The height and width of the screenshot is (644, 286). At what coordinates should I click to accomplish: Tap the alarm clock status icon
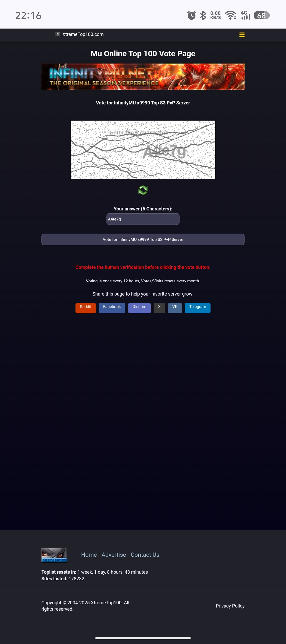coord(191,16)
